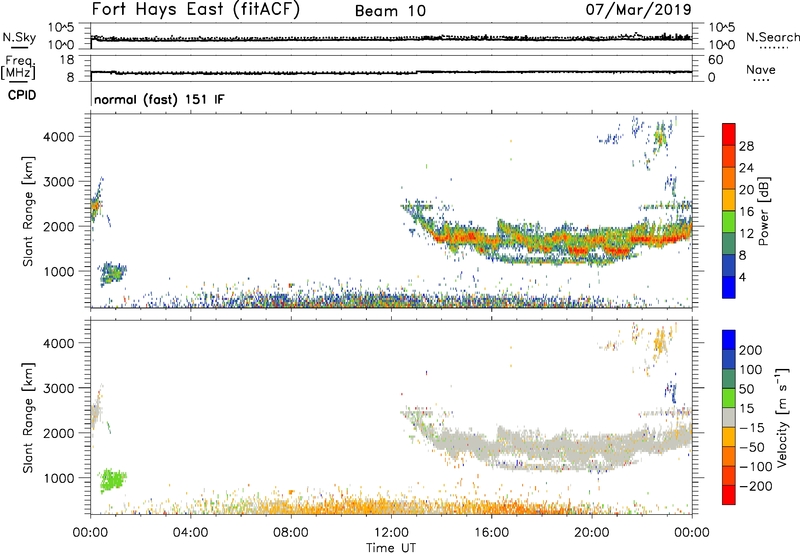This screenshot has height=554, width=800.
Task: Click the 'Power [dB]' colorbar label
Action: [763, 211]
